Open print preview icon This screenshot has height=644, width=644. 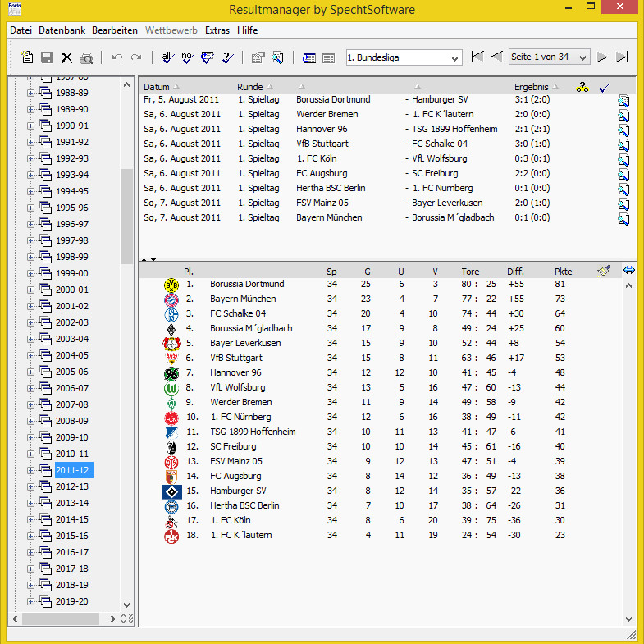[86, 58]
